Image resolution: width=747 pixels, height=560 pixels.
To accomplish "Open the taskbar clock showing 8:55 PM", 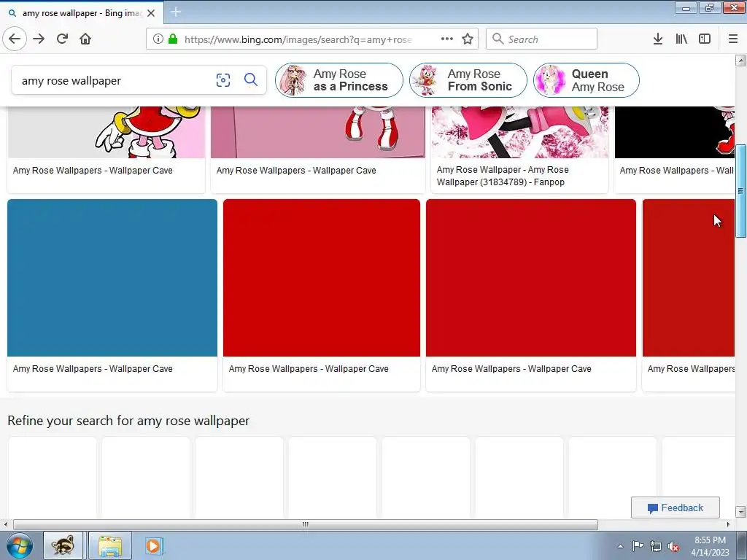I will click(710, 546).
